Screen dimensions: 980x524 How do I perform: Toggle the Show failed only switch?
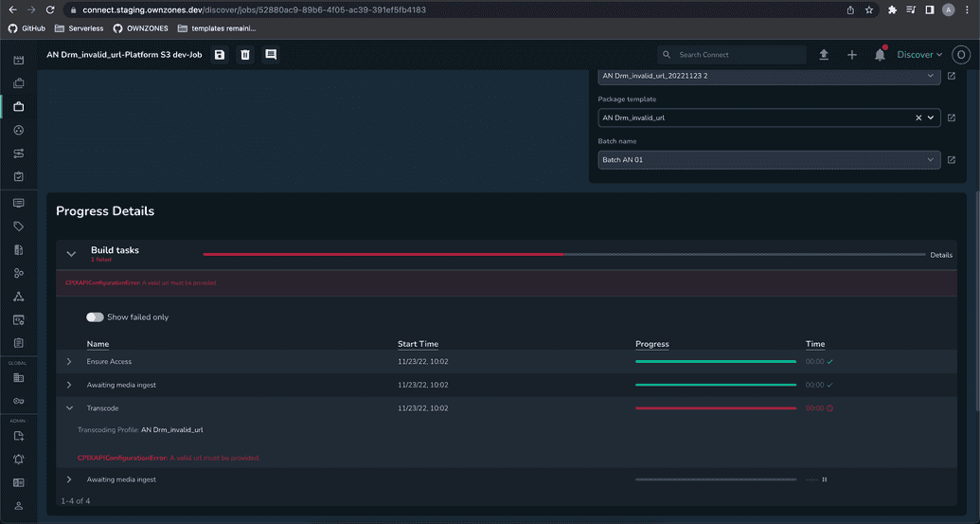[95, 317]
